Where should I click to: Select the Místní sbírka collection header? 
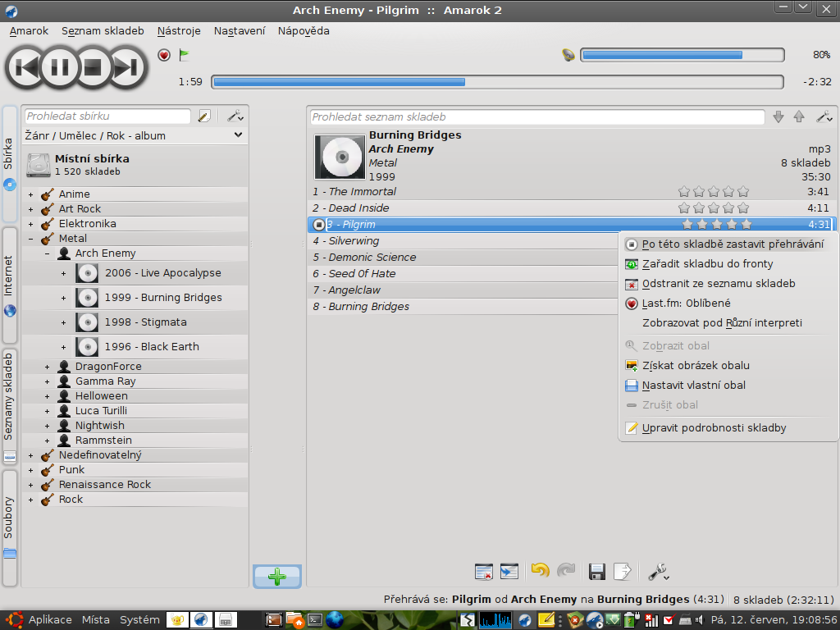click(x=135, y=164)
